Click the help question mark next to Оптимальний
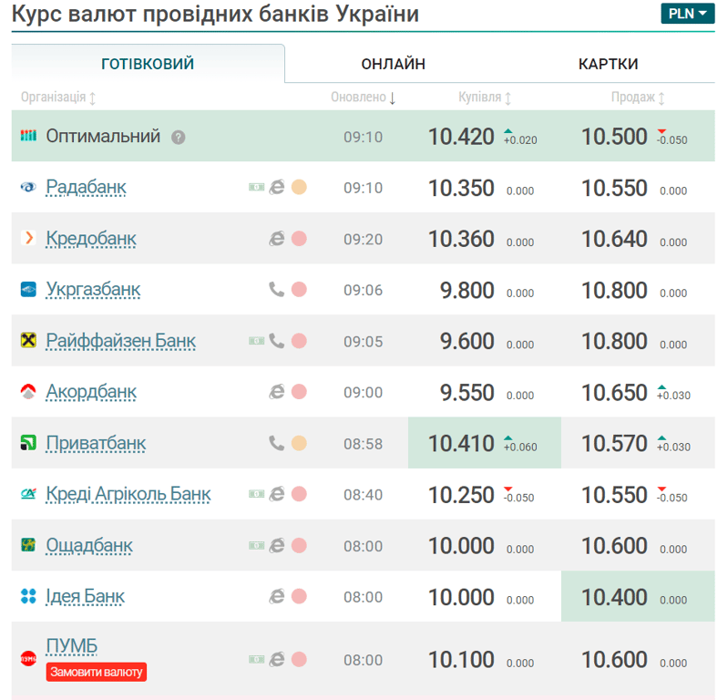728x700 pixels. click(x=178, y=137)
